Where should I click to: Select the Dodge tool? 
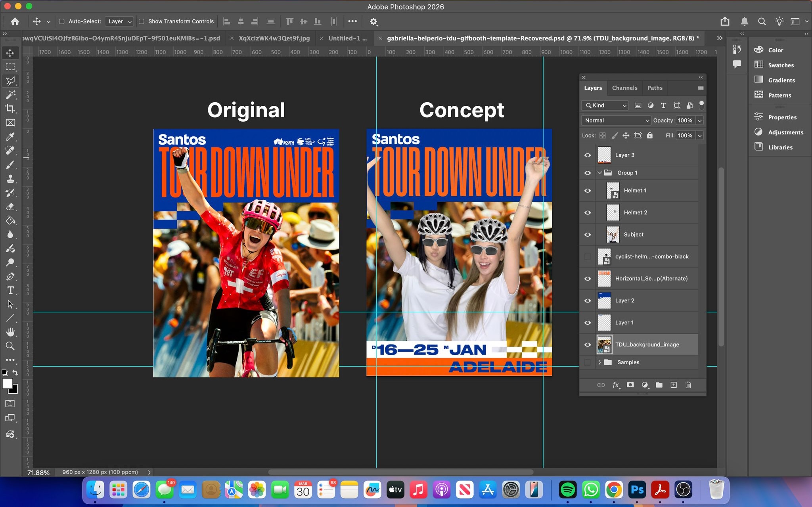click(10, 262)
